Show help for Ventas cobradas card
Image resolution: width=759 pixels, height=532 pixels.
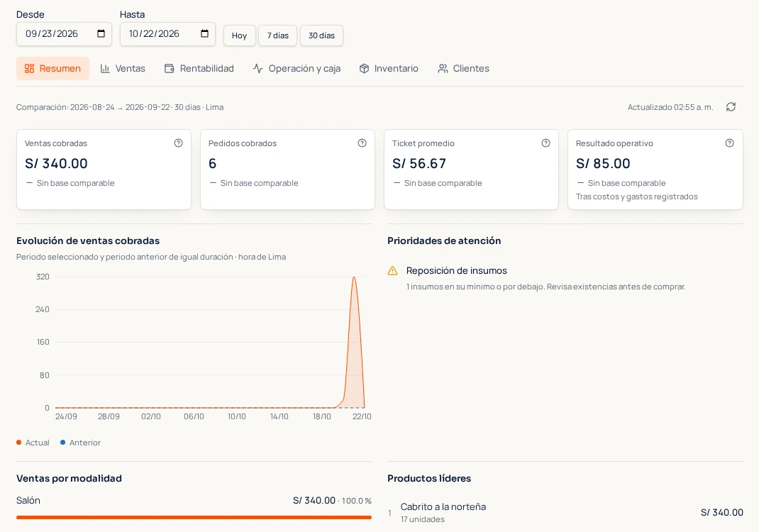point(178,143)
